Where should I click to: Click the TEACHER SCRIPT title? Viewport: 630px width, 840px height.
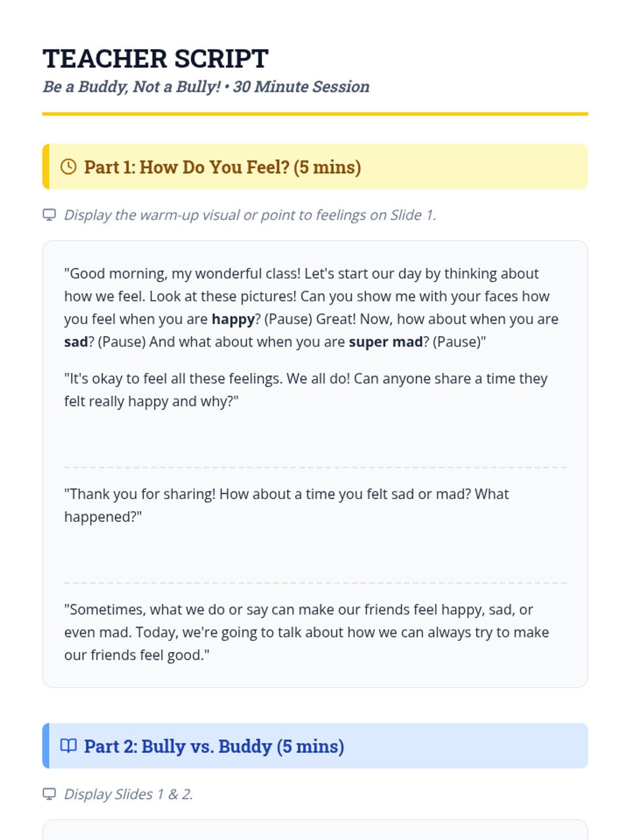155,58
